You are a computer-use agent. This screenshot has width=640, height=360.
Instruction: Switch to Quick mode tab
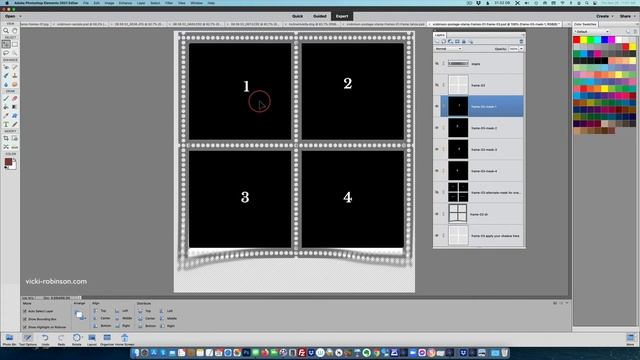tap(297, 16)
